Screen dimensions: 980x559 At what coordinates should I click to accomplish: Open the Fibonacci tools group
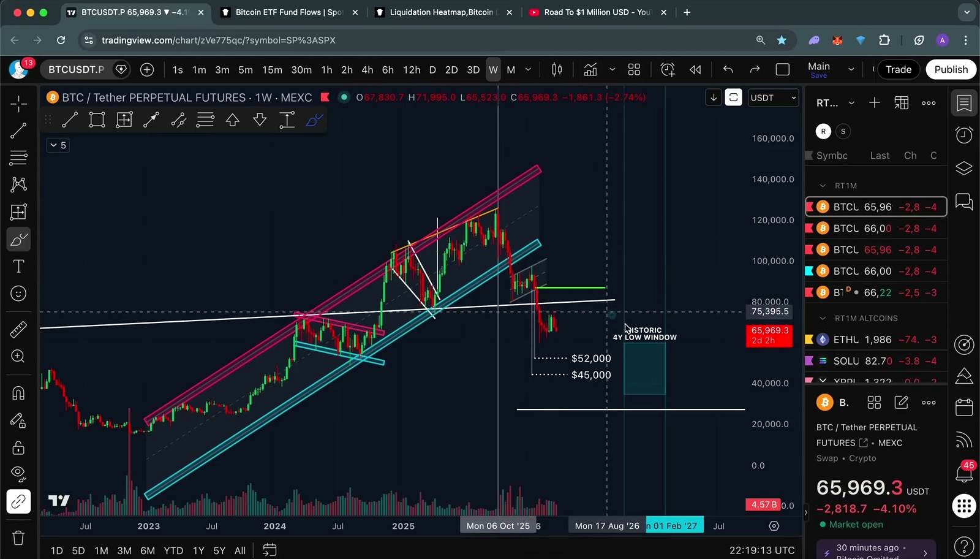18,158
